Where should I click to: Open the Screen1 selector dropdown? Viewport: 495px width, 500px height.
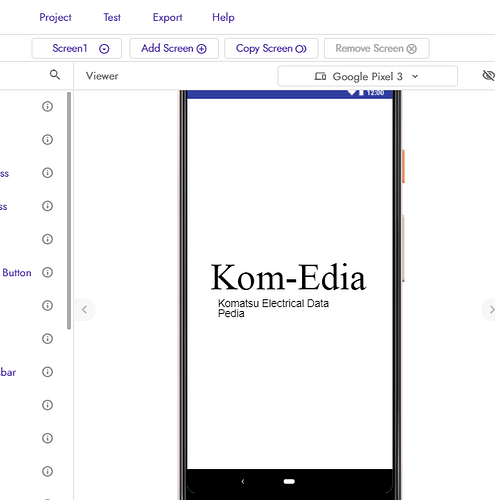[77, 49]
